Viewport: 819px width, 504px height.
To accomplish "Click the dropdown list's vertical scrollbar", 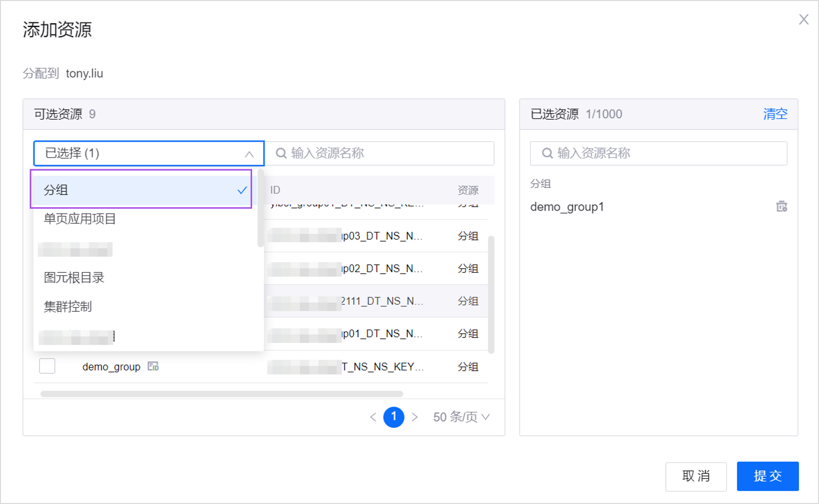I will coord(260,208).
